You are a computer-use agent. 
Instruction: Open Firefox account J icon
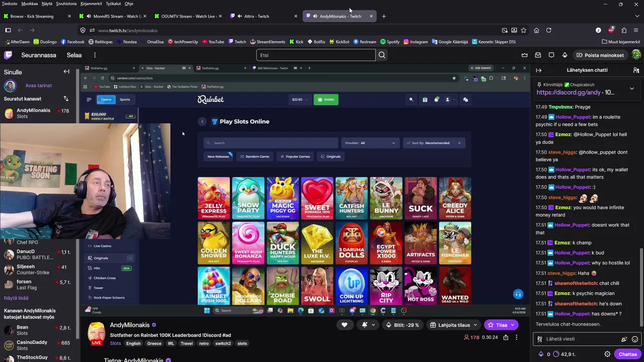tap(598, 30)
